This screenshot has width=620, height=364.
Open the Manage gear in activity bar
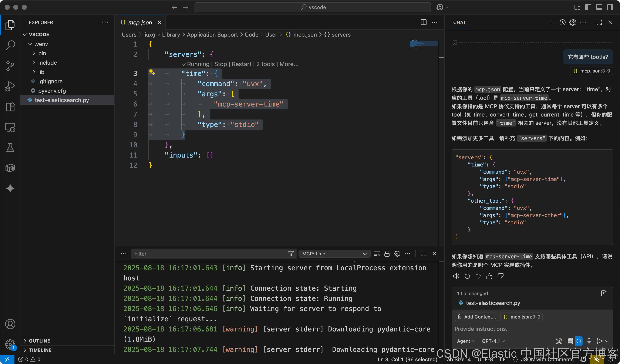10,344
